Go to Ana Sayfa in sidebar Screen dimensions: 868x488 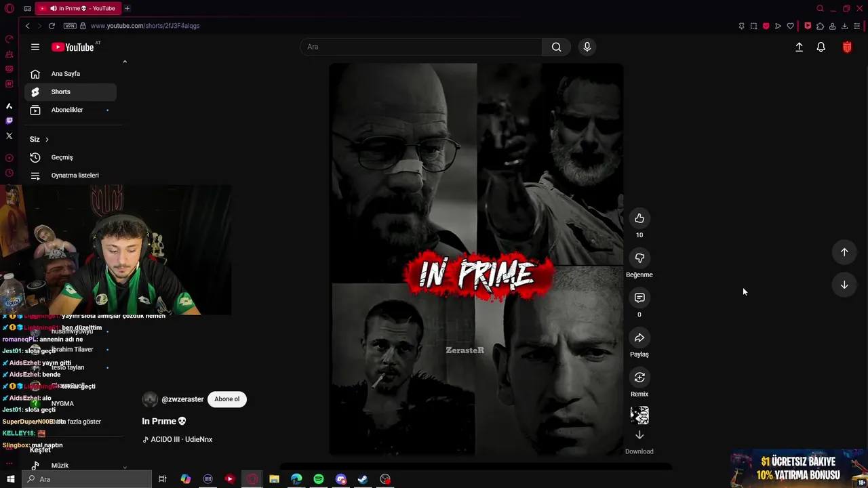71,74
